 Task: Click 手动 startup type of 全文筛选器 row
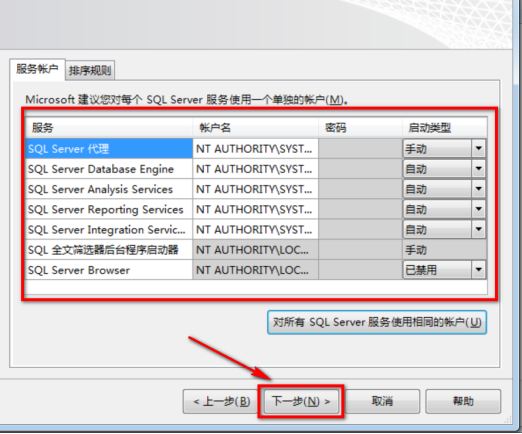tap(445, 250)
